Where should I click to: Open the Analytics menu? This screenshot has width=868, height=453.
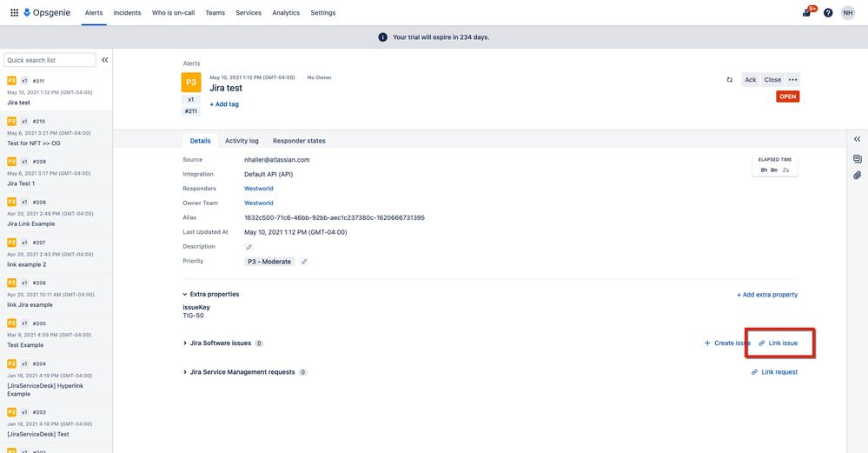click(286, 13)
